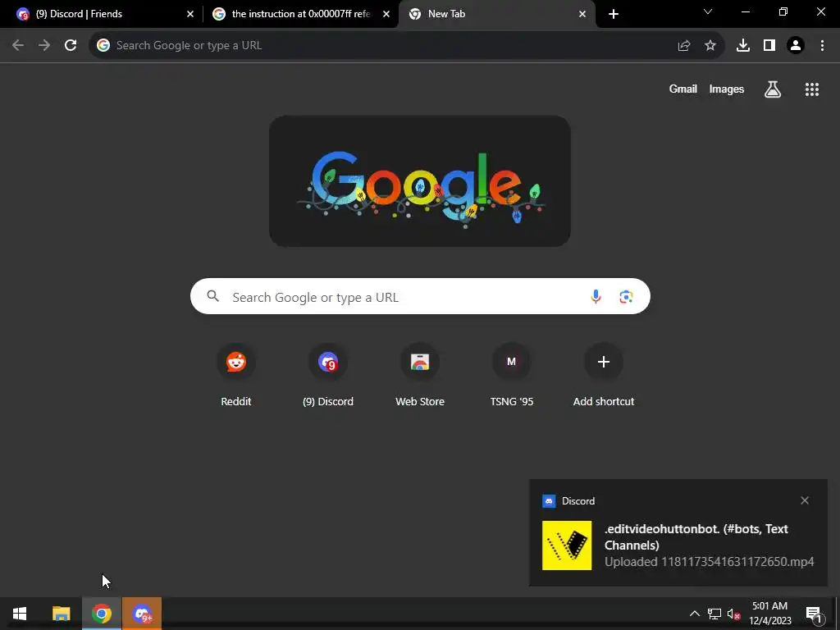Click the Search Google or type a URL box

pos(420,296)
